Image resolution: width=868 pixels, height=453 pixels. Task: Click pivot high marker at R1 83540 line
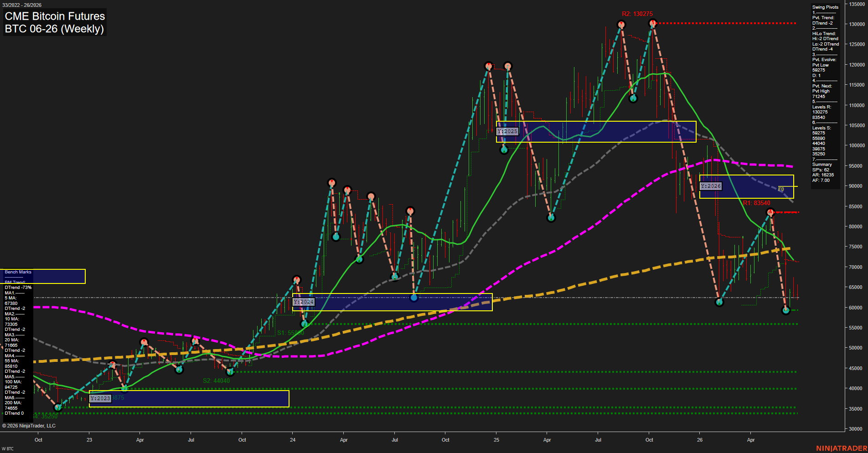[x=770, y=212]
